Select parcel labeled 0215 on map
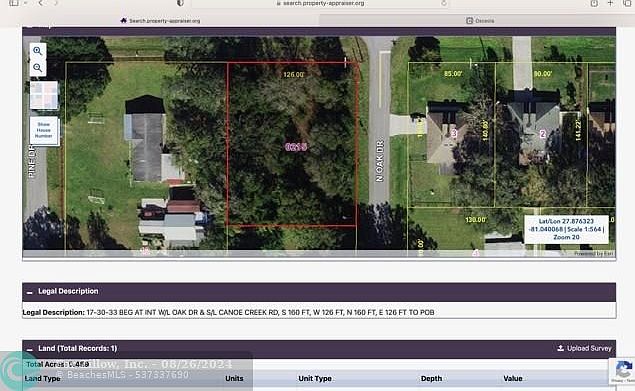This screenshot has width=635, height=391. [x=296, y=147]
